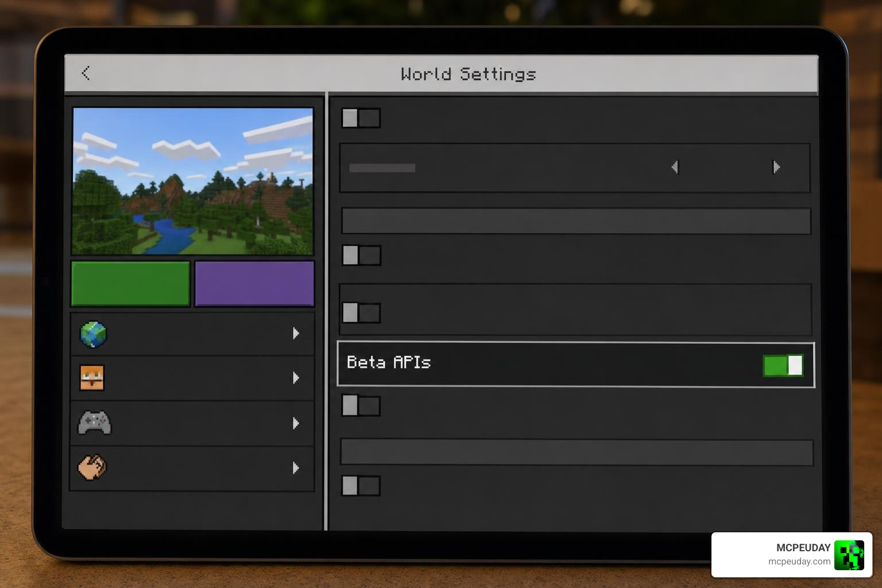Expand the gamepad row's right arrow

coord(296,423)
